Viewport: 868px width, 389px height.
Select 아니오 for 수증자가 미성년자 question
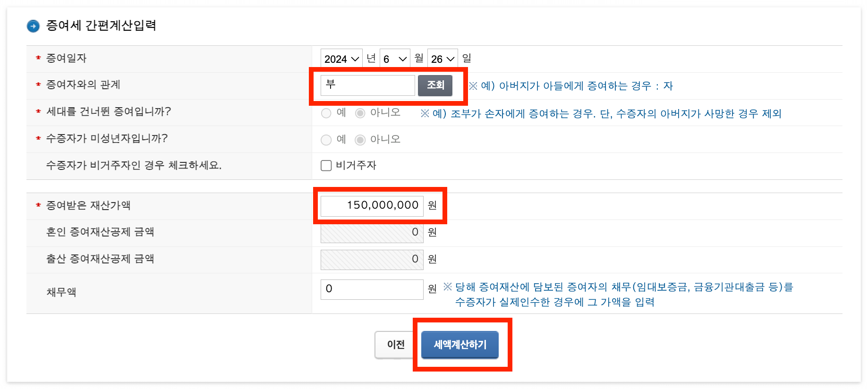pyautogui.click(x=360, y=139)
